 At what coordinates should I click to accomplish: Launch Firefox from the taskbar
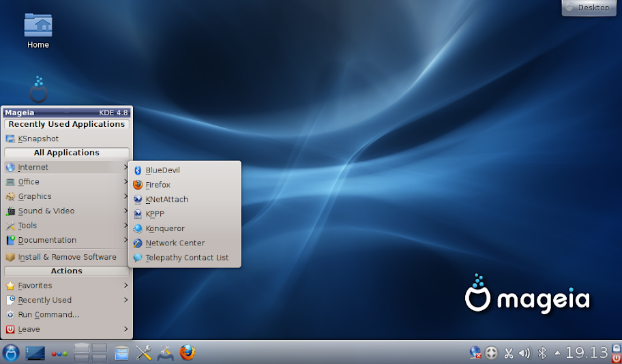coord(188,352)
